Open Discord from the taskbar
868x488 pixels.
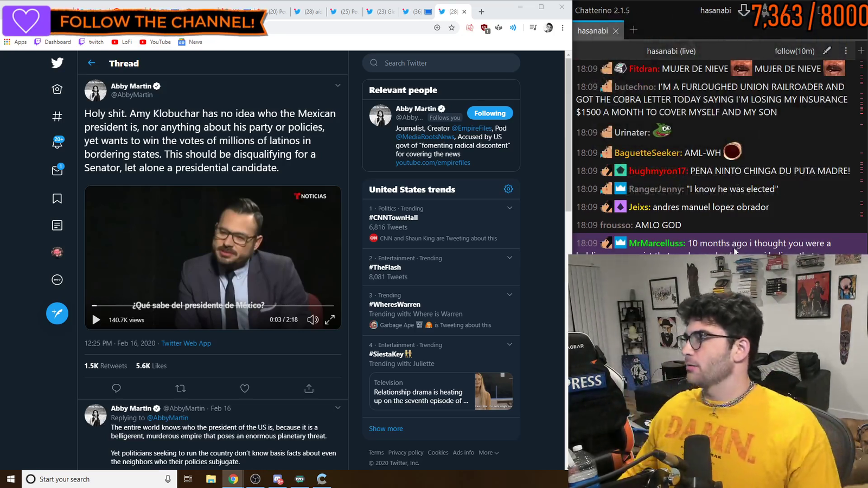pos(278,479)
